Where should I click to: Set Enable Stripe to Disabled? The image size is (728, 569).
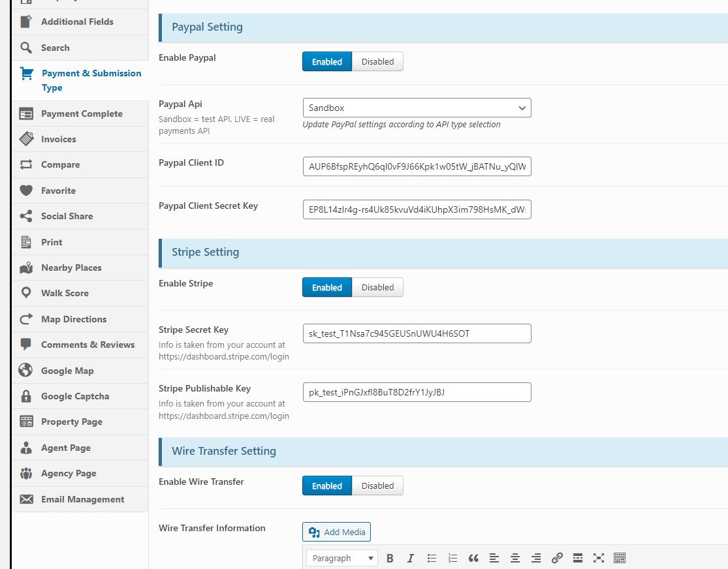(377, 287)
